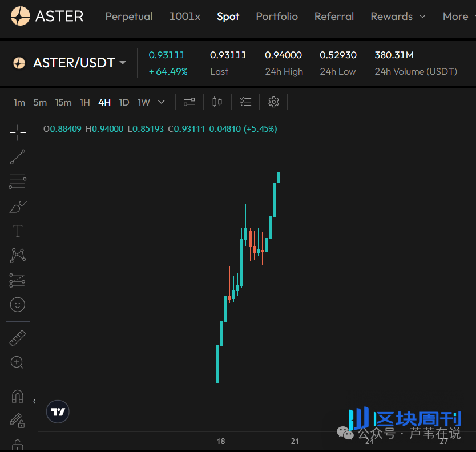This screenshot has width=476, height=452.
Task: Switch to the 1H timeframe
Action: point(85,102)
